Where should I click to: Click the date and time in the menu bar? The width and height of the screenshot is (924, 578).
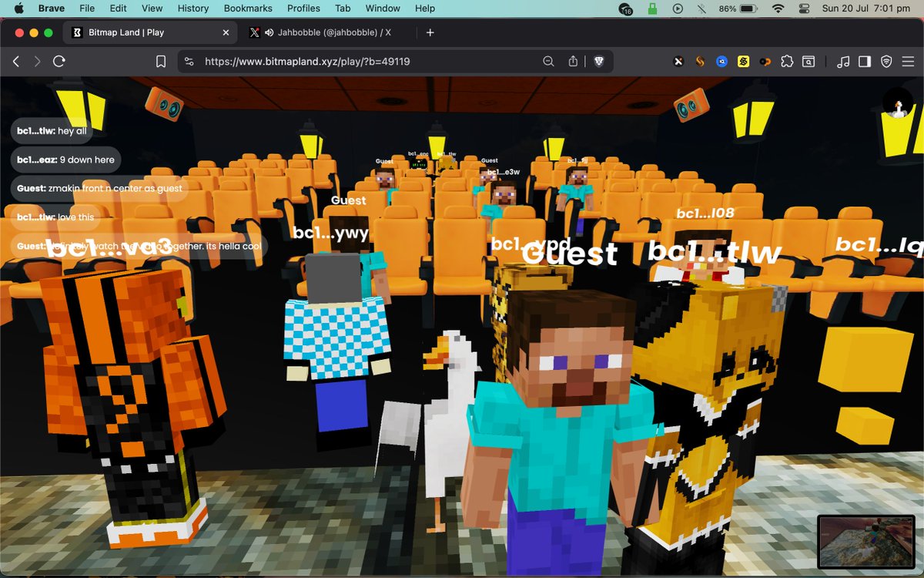pos(867,8)
